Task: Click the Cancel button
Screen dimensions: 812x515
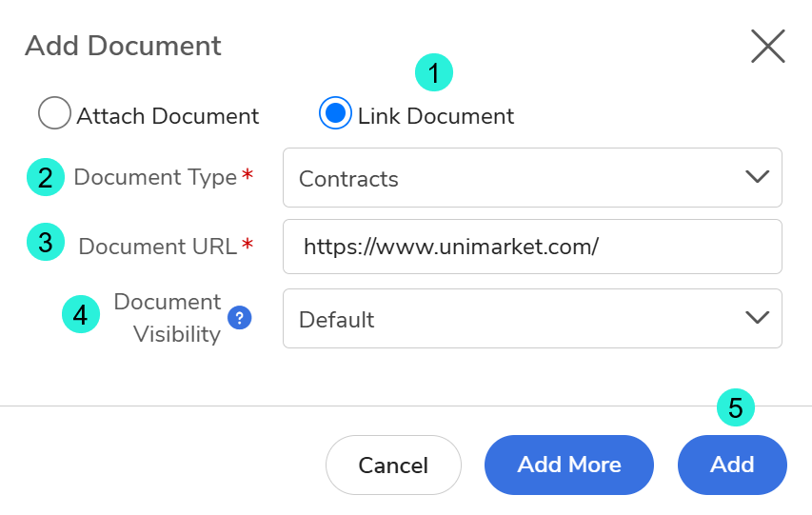Action: (393, 465)
